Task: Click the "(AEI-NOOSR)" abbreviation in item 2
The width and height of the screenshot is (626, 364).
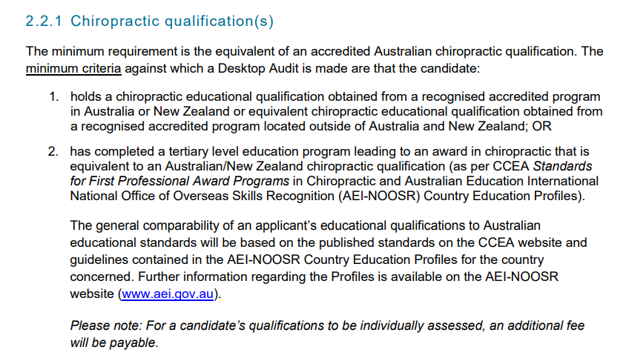Action: coord(379,196)
